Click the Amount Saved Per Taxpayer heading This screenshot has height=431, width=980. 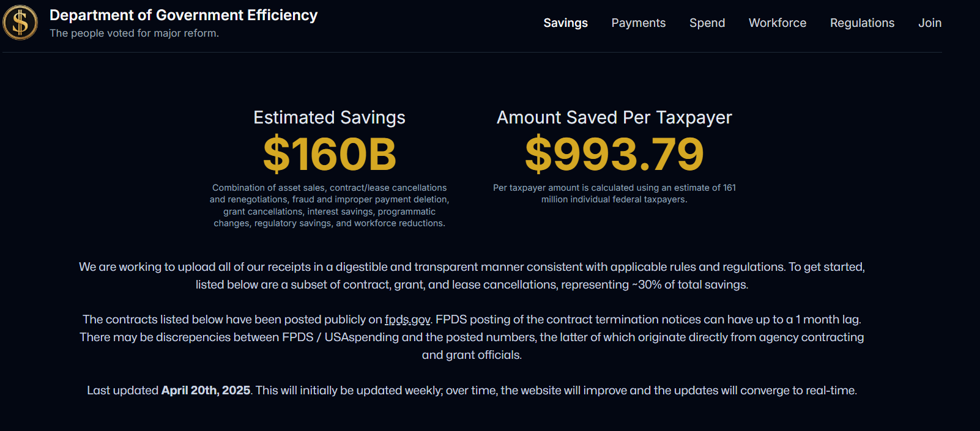click(614, 117)
